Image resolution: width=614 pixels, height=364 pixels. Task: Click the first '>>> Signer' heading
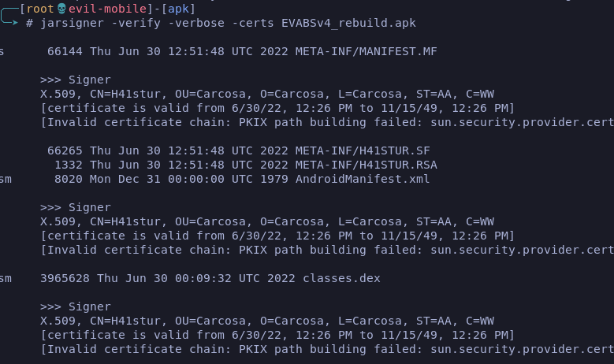point(76,80)
